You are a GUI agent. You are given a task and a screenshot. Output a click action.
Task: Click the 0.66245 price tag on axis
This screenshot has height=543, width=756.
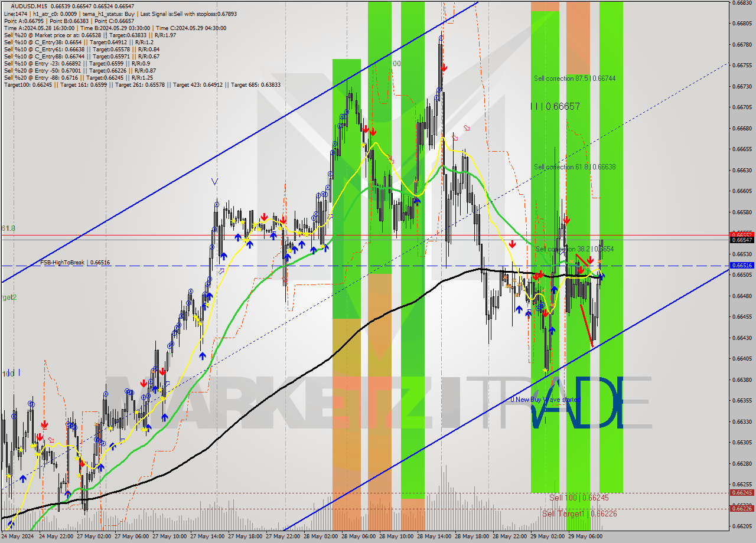tap(741, 492)
